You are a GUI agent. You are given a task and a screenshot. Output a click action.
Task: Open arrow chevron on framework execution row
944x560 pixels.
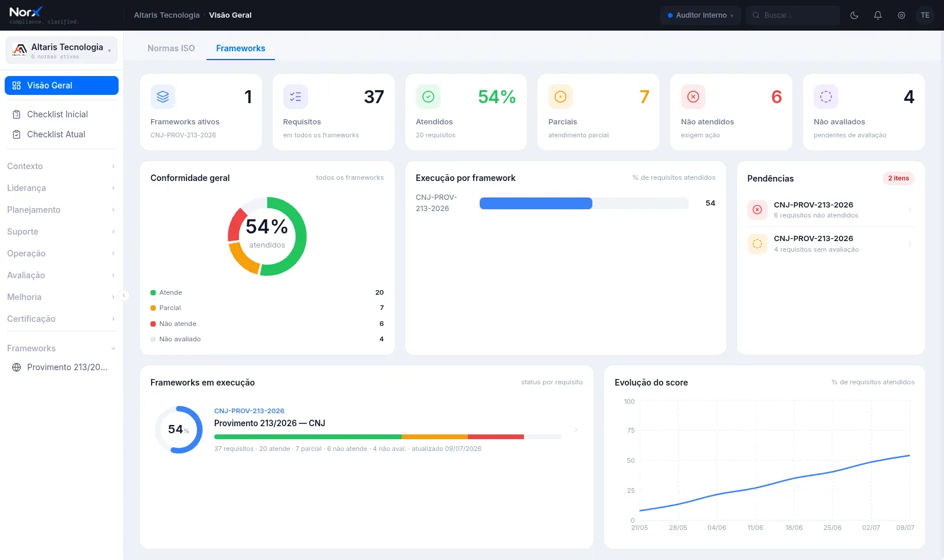[x=576, y=430]
